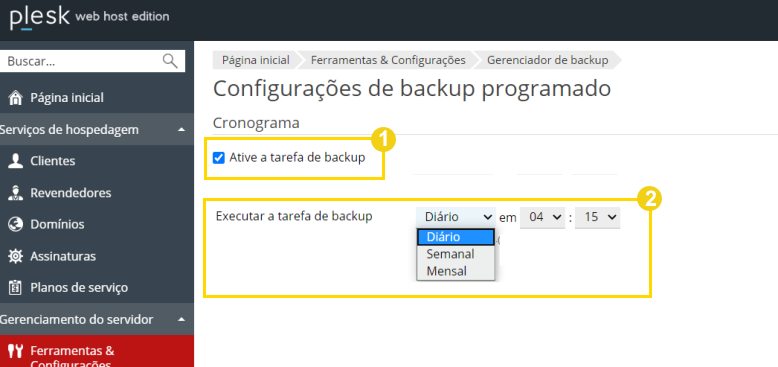The width and height of the screenshot is (778, 367).
Task: Click the Domínios globe icon
Action: click(x=16, y=224)
